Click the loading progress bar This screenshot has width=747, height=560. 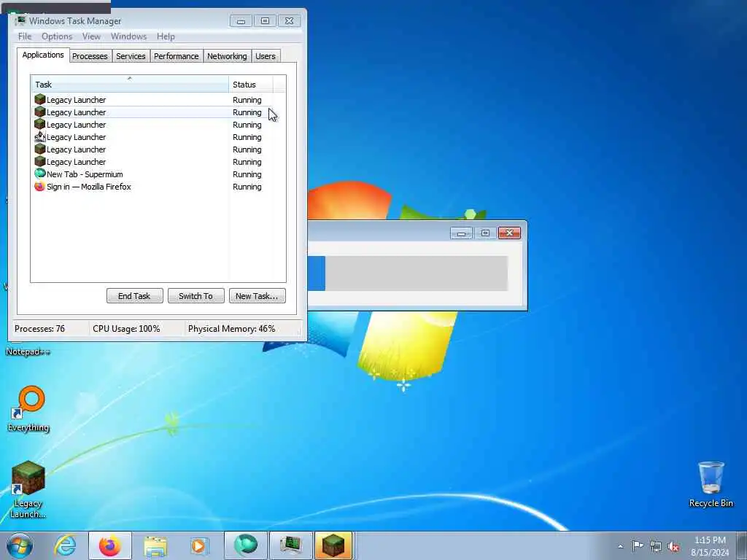point(408,273)
